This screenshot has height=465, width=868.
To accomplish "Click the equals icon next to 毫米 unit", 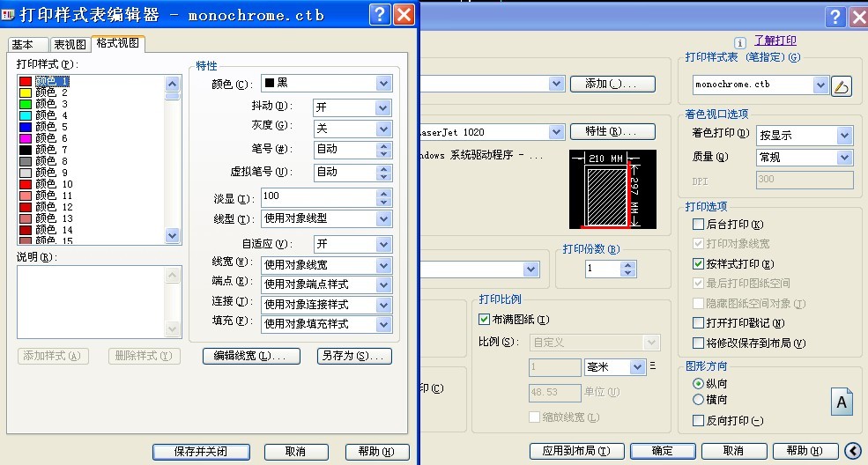I will pyautogui.click(x=653, y=366).
